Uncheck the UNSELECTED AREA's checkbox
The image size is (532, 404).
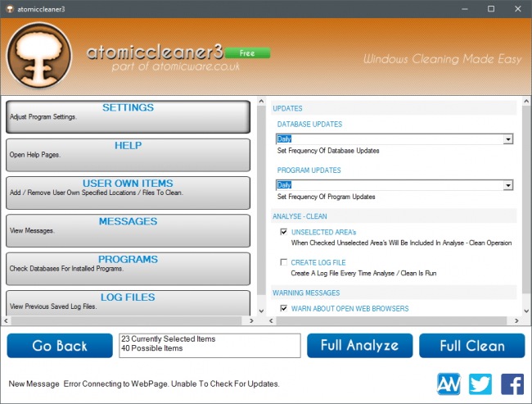(284, 232)
